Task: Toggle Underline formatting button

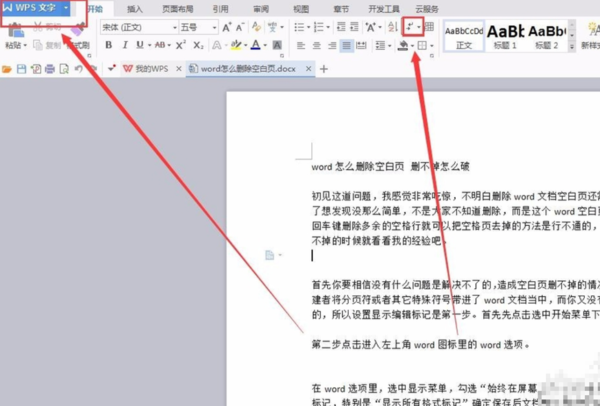Action: [140, 45]
